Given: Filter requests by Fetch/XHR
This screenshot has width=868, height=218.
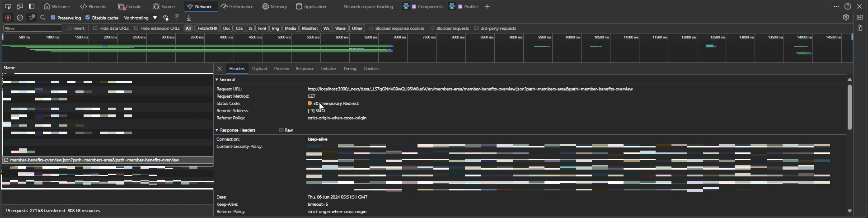Looking at the screenshot, I should point(208,28).
